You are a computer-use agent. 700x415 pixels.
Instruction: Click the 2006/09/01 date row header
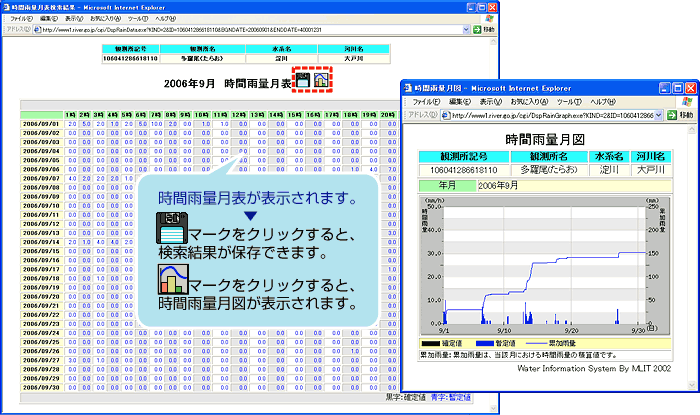[41, 124]
